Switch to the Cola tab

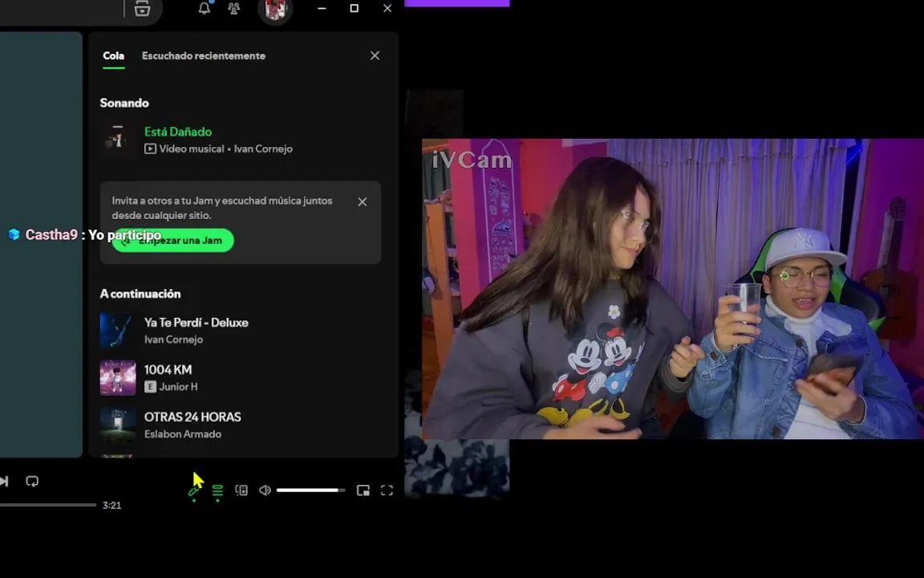click(113, 55)
